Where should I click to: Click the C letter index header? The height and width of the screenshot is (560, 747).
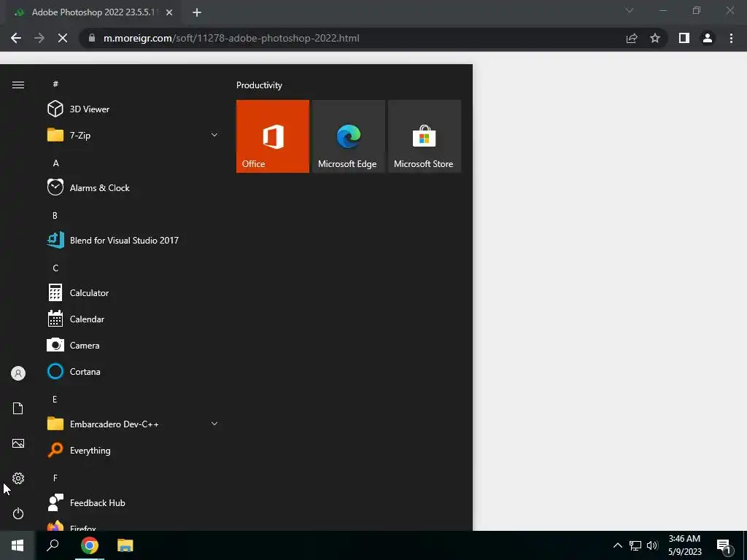(x=55, y=268)
